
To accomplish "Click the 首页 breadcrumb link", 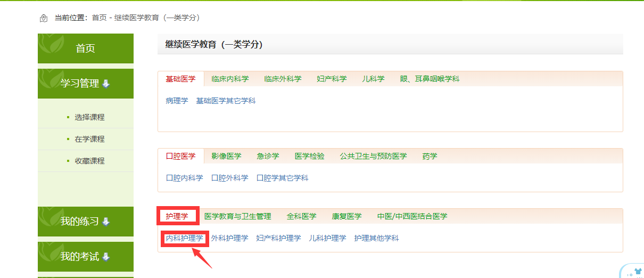I will click(99, 18).
